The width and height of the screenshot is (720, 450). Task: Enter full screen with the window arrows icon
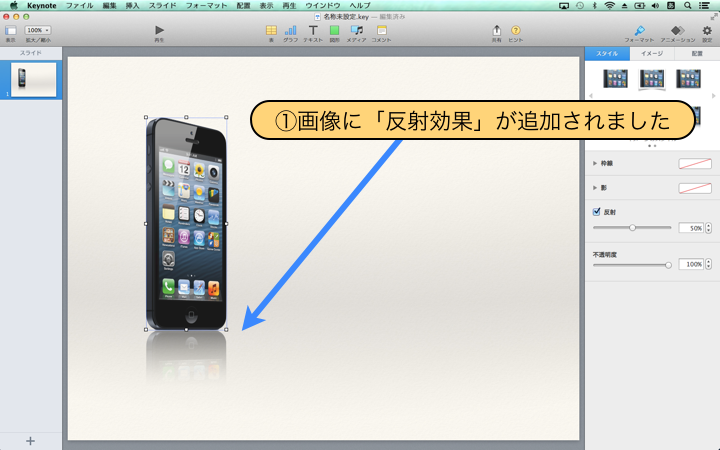point(714,17)
